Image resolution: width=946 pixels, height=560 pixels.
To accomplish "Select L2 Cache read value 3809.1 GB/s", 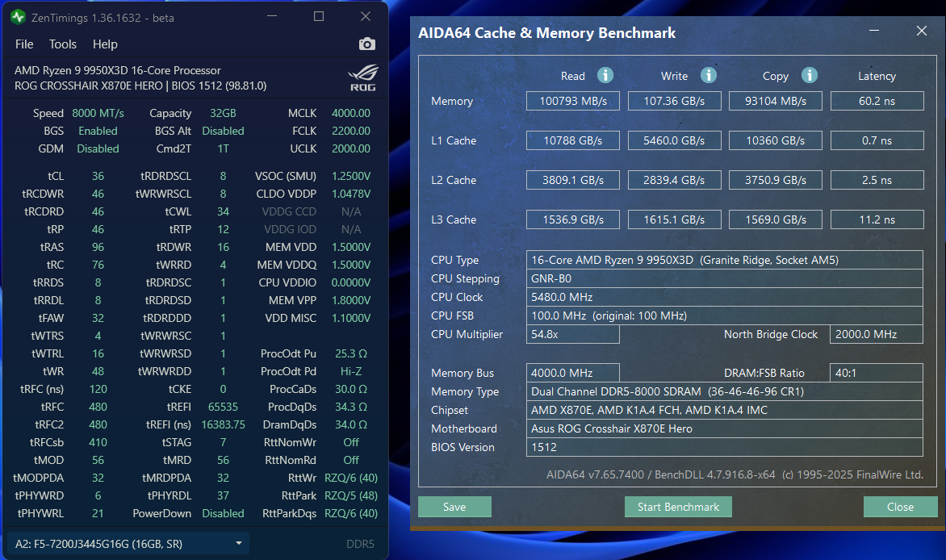I will tap(573, 180).
